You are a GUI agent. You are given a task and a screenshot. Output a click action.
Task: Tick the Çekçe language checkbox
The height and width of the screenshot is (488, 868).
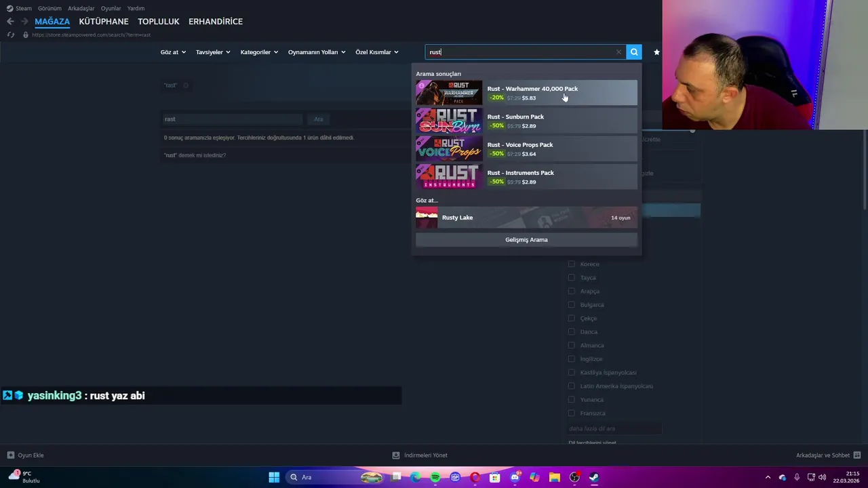pyautogui.click(x=571, y=319)
